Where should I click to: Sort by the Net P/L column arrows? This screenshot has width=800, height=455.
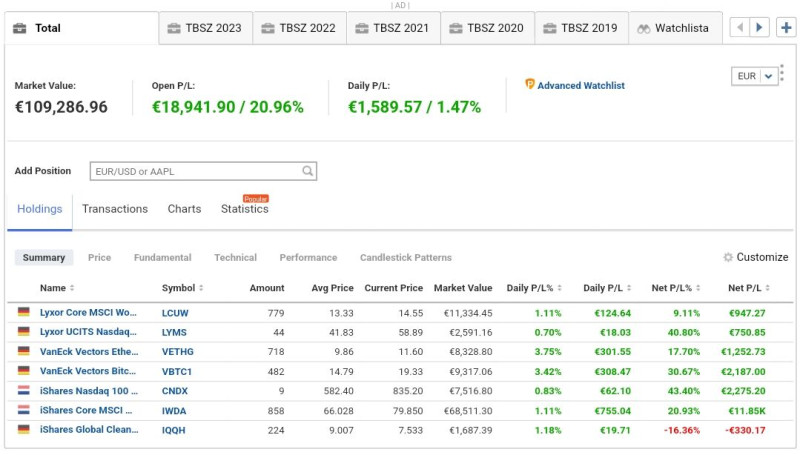coord(767,288)
